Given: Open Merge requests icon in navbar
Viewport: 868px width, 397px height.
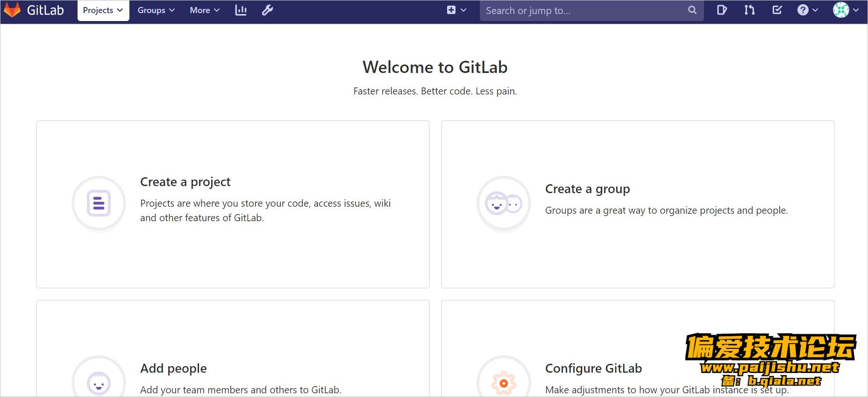Looking at the screenshot, I should 749,10.
